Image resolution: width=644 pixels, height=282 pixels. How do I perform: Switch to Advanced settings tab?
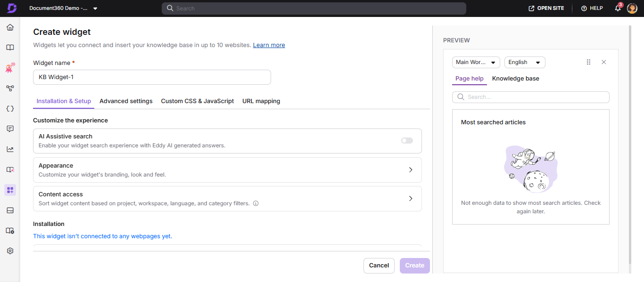pyautogui.click(x=126, y=101)
